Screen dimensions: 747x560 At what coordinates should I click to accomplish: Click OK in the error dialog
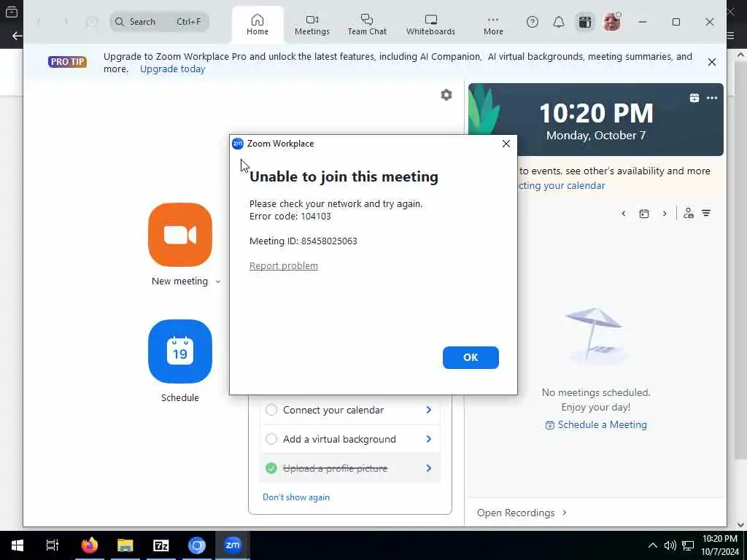click(471, 357)
